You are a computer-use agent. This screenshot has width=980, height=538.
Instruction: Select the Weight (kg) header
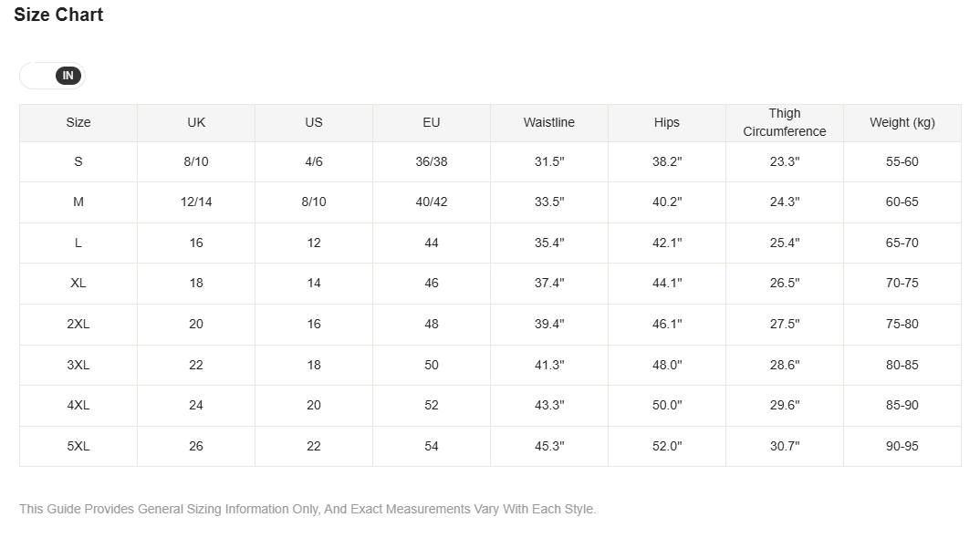click(902, 122)
